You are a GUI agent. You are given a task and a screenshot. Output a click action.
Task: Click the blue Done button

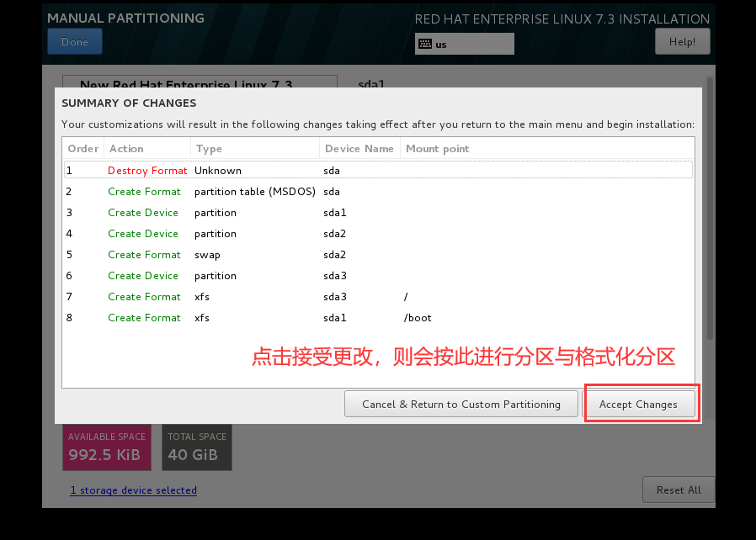(75, 41)
